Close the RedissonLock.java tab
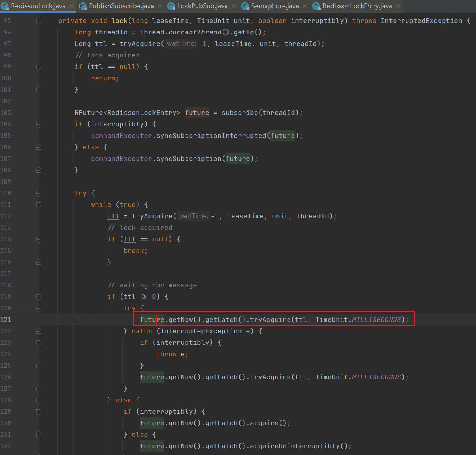The image size is (476, 455). coord(72,6)
